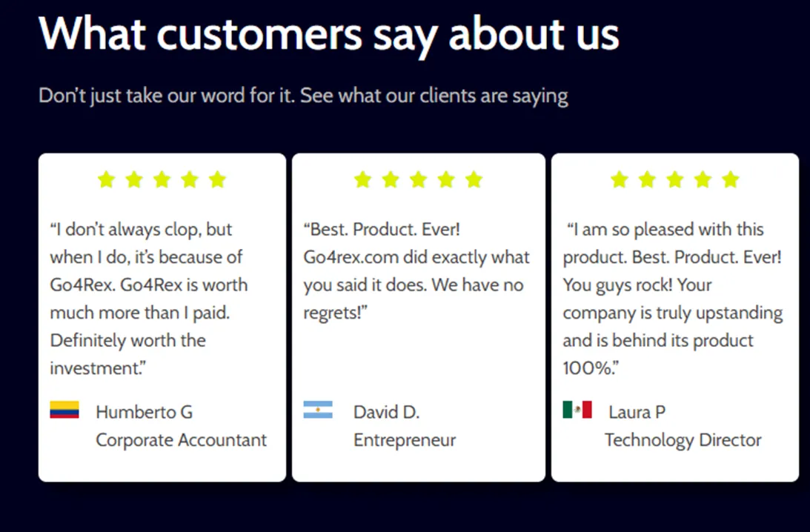Click the name David D.
The image size is (810, 532).
pyautogui.click(x=386, y=412)
